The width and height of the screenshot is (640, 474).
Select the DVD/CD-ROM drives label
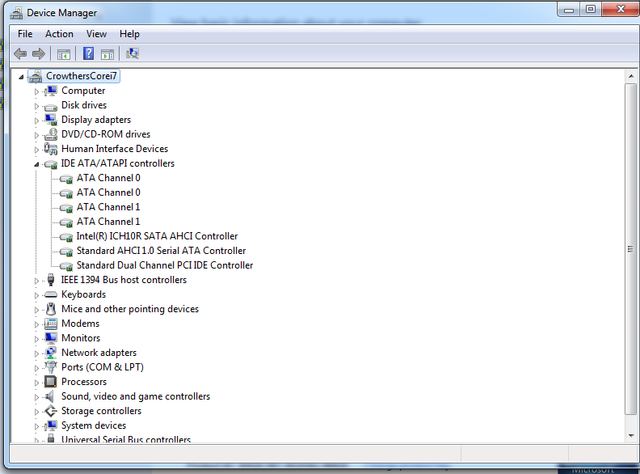[x=106, y=134]
